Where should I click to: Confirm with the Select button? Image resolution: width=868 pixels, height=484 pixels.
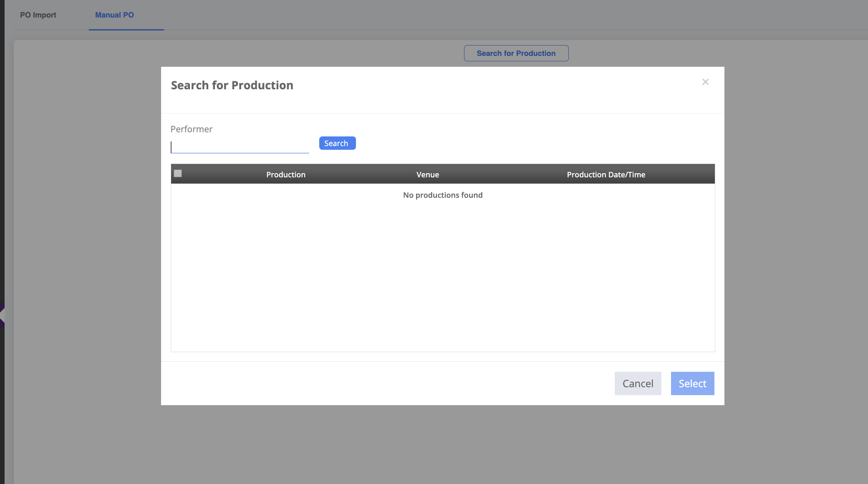tap(692, 383)
